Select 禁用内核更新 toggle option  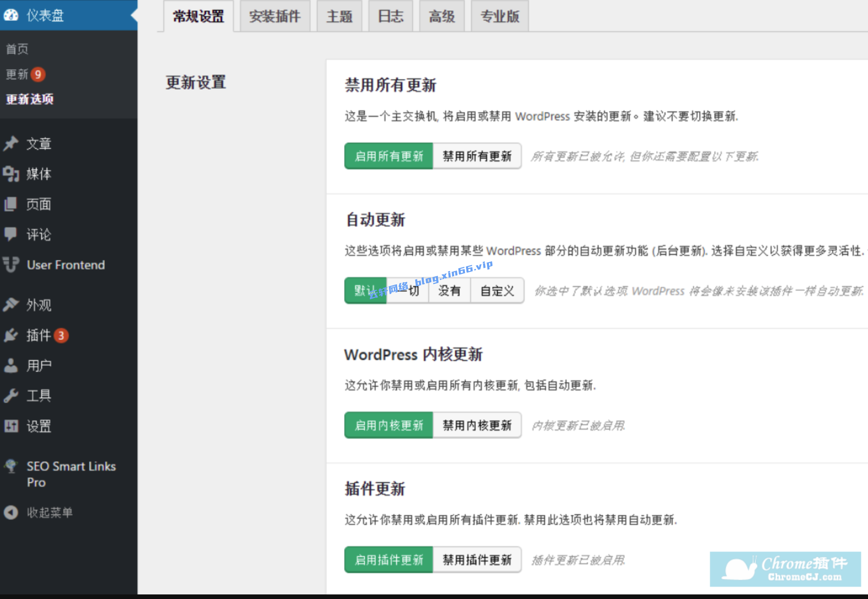coord(477,425)
